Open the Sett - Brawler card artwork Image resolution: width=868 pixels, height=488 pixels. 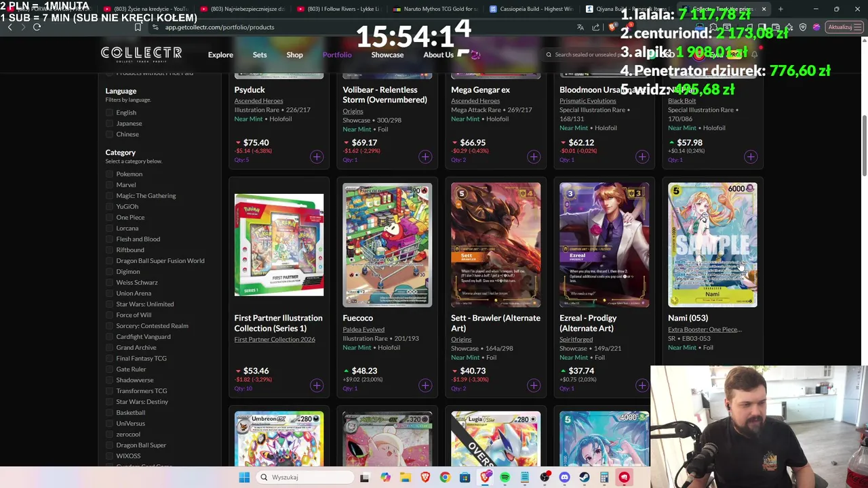click(496, 245)
